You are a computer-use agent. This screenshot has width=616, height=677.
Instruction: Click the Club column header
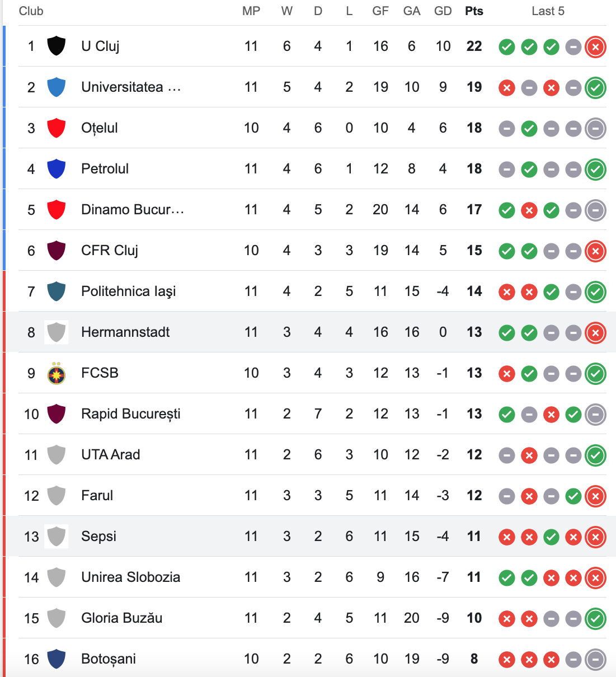[31, 11]
